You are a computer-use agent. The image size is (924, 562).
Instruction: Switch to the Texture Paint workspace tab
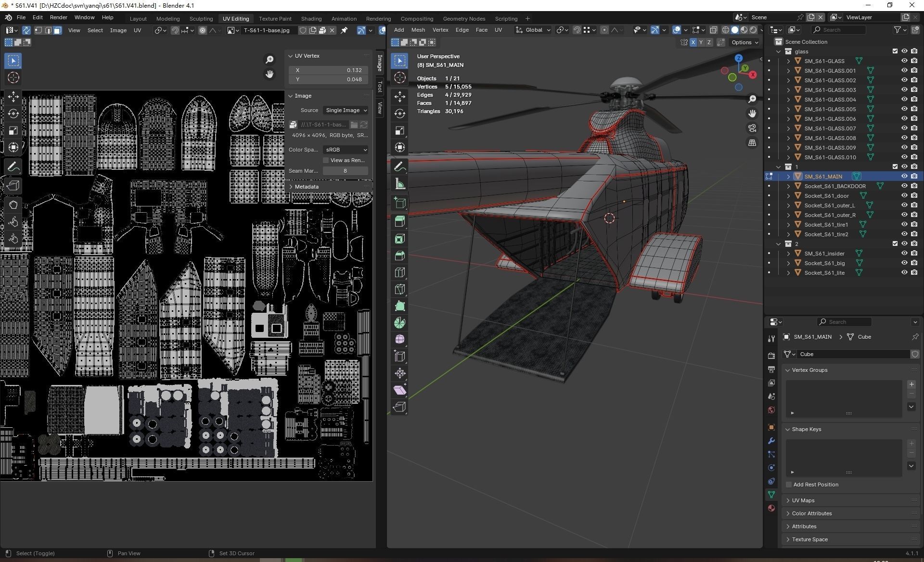click(x=275, y=19)
